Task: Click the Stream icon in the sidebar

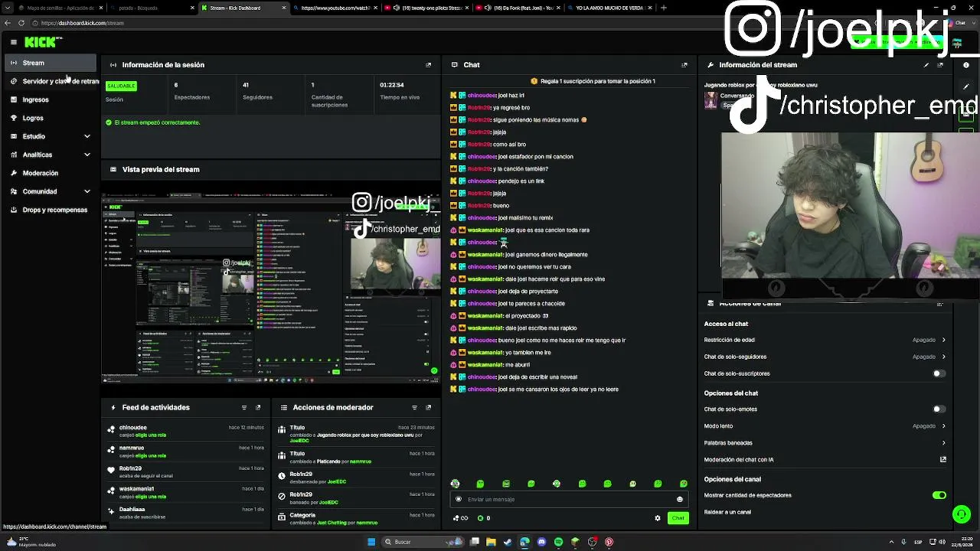Action: tap(14, 63)
